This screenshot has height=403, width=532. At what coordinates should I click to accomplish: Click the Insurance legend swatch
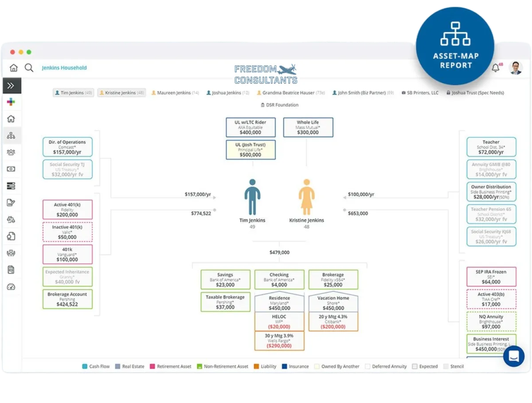tap(284, 367)
